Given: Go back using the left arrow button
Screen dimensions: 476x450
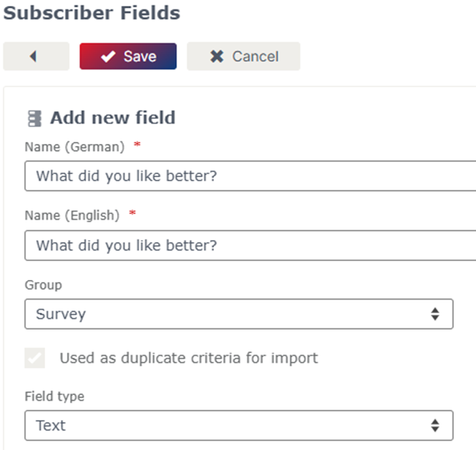Looking at the screenshot, I should (36, 56).
